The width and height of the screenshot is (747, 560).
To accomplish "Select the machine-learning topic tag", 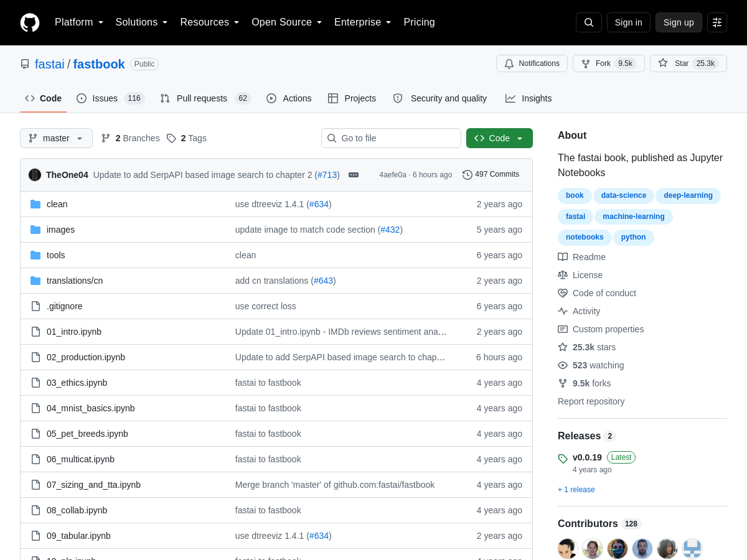I will (x=634, y=217).
